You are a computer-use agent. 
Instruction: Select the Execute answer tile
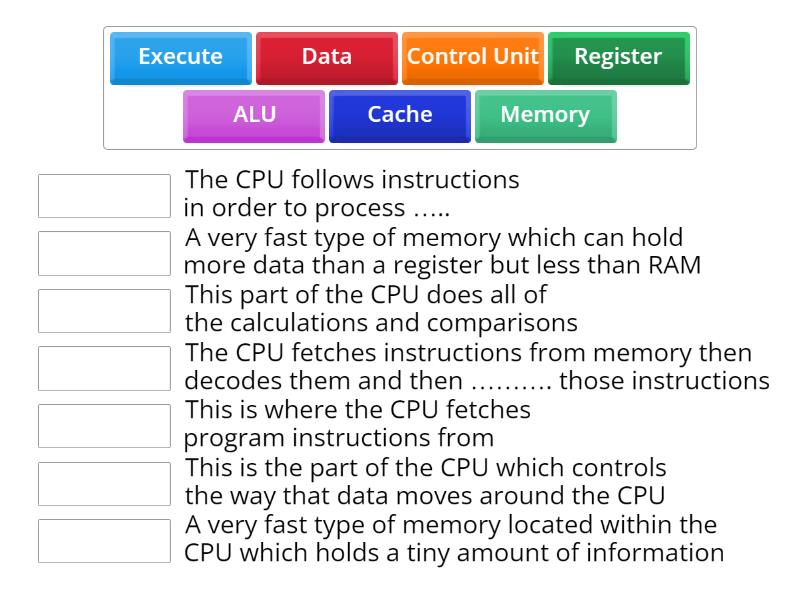[180, 58]
